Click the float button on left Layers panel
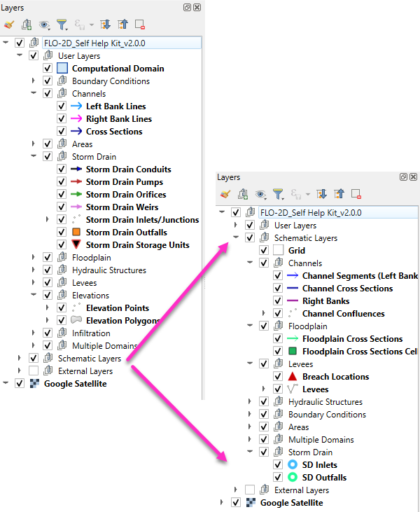This screenshot has height=512, width=420. (x=187, y=7)
